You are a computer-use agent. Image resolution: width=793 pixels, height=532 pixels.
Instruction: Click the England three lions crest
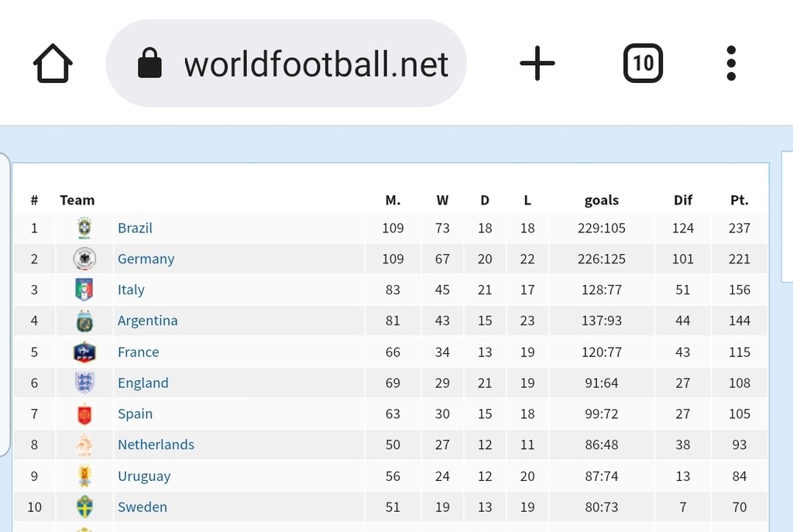pos(84,383)
